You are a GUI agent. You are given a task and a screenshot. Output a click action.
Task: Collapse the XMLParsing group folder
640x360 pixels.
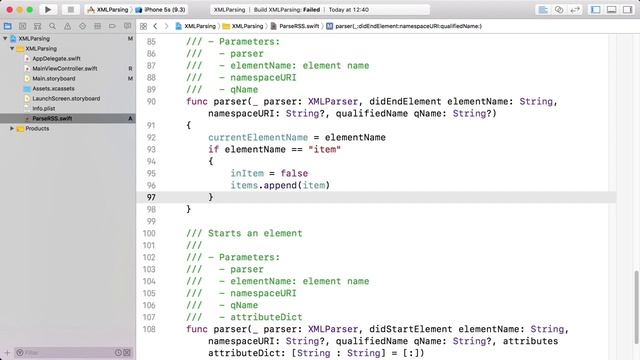click(12, 48)
